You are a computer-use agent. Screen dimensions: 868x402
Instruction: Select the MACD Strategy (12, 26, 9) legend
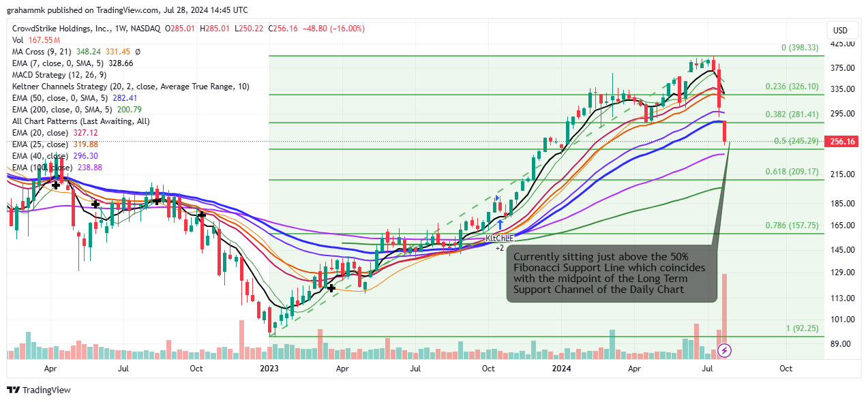59,75
